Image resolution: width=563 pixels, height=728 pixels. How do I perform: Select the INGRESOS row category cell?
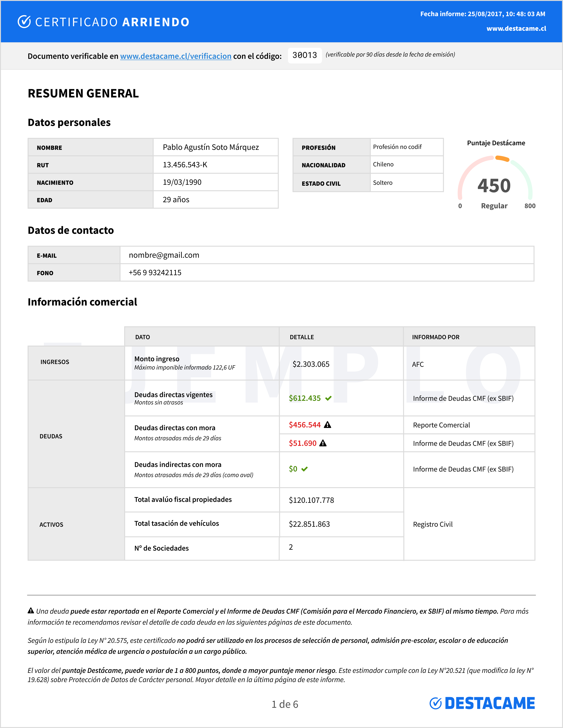point(55,362)
